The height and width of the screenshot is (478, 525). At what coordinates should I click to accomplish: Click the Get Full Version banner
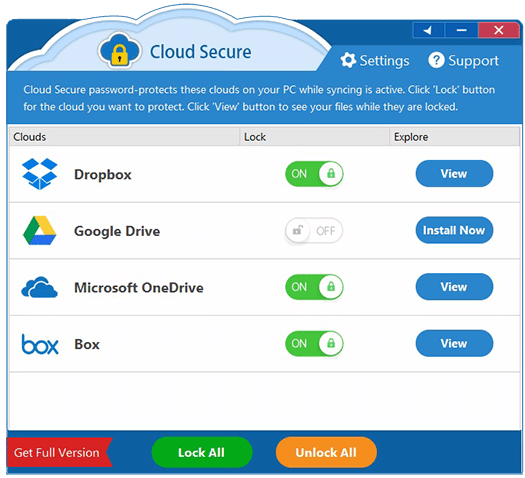click(59, 453)
